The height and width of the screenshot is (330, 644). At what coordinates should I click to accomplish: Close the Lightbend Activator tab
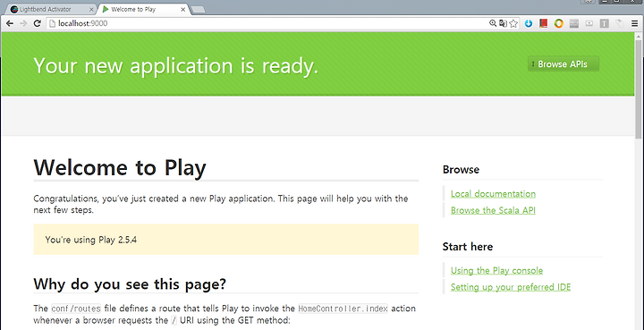91,9
